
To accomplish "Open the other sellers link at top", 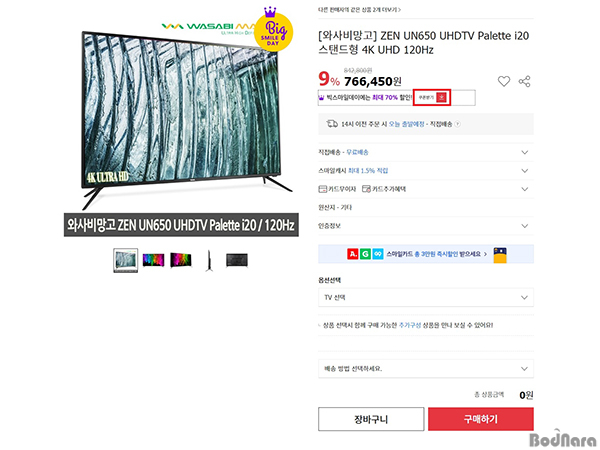I will (x=360, y=10).
